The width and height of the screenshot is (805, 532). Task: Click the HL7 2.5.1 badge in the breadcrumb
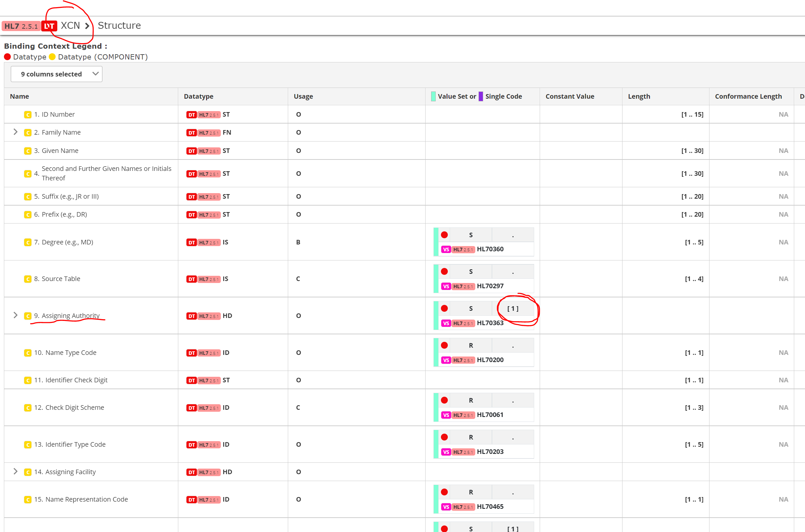[21, 25]
